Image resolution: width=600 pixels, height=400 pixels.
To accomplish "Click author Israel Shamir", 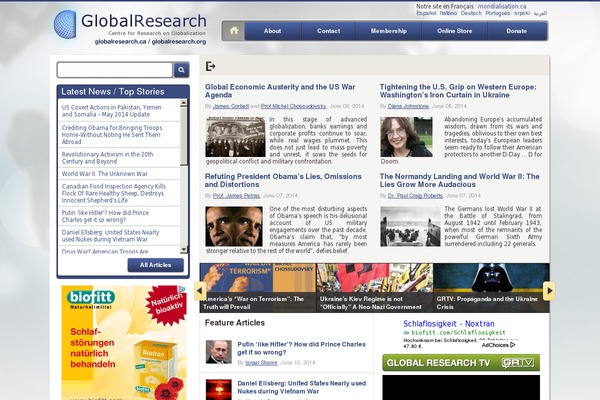I will tap(261, 362).
